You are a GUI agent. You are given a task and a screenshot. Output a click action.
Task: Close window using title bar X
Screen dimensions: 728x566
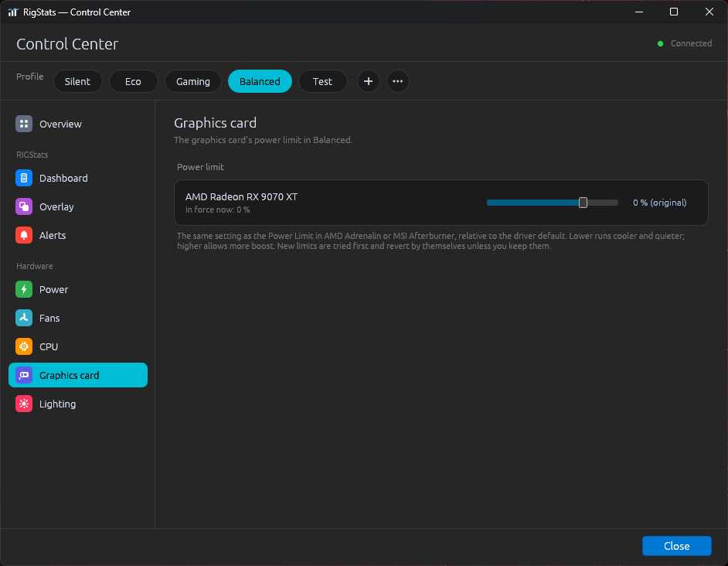coord(709,12)
